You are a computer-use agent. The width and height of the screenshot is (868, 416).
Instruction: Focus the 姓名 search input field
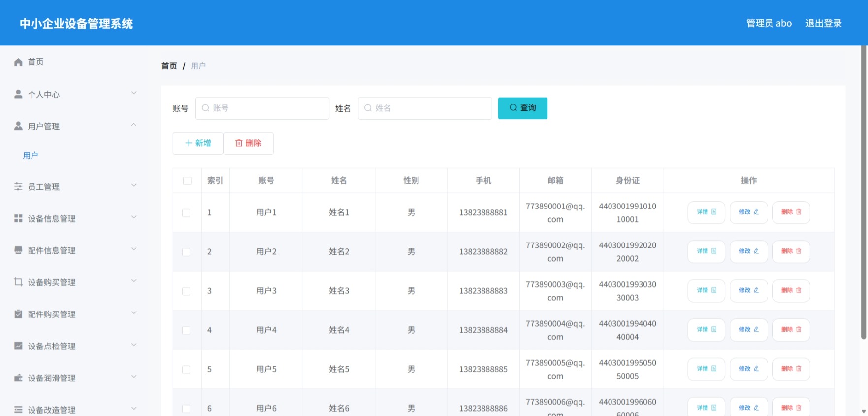(x=425, y=108)
